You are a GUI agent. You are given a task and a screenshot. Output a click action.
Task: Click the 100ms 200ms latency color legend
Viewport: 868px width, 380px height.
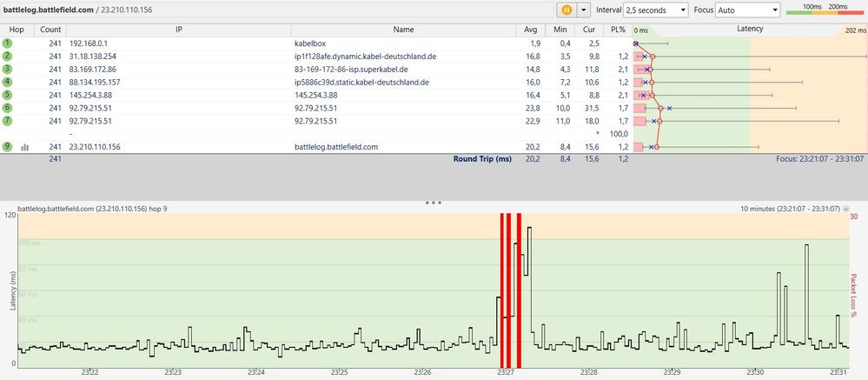click(825, 10)
